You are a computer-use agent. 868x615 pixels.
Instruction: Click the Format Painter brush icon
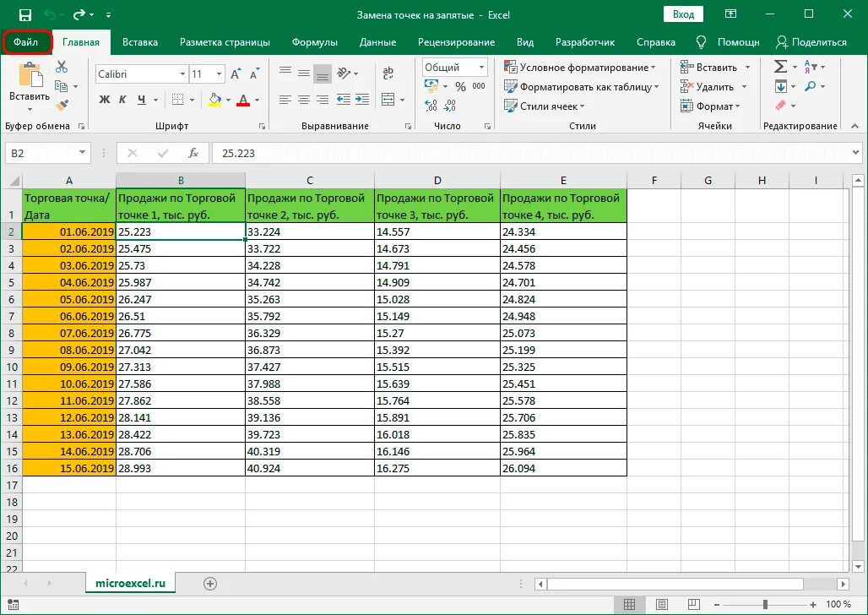point(62,105)
